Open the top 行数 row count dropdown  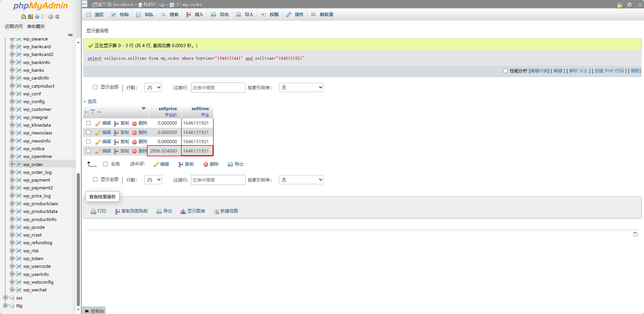pyautogui.click(x=153, y=88)
